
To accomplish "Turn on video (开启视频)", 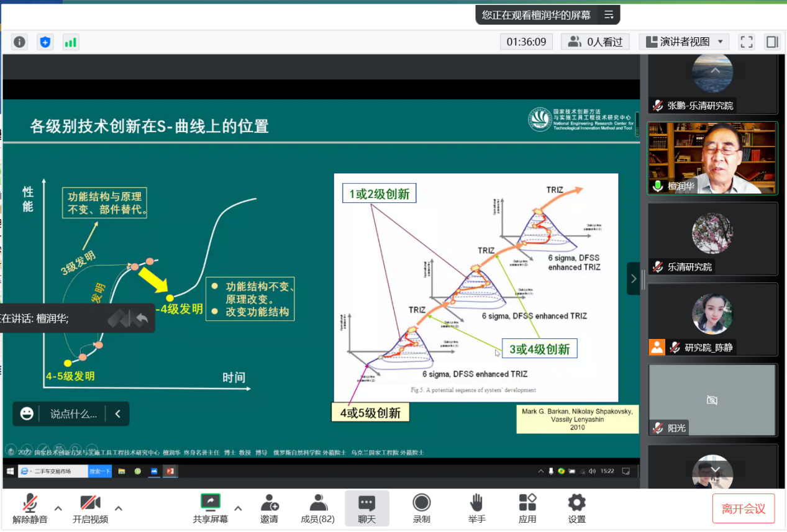I will [x=90, y=508].
